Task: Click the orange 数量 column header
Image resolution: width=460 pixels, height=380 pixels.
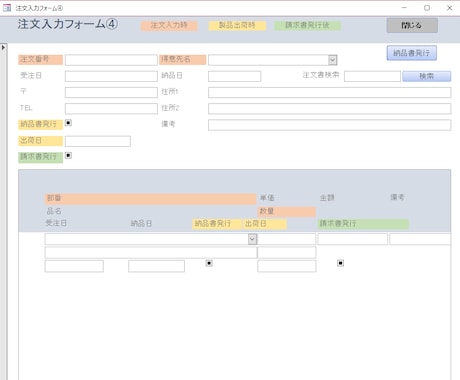Action: point(287,212)
